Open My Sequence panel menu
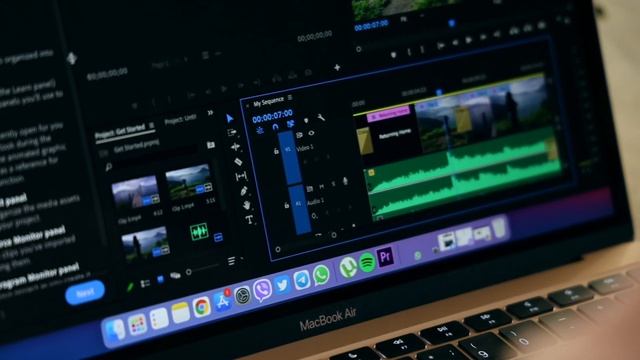 pos(290,97)
